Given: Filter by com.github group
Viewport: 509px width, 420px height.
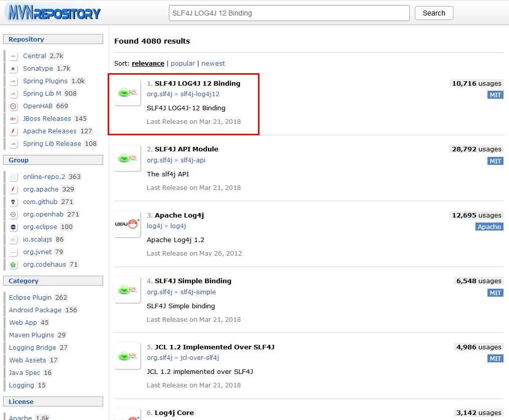Looking at the screenshot, I should (x=40, y=201).
